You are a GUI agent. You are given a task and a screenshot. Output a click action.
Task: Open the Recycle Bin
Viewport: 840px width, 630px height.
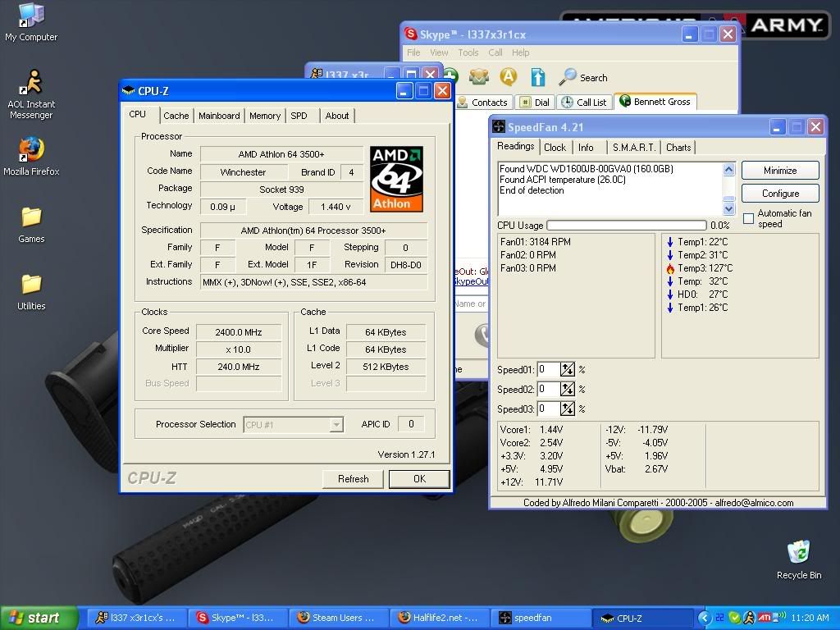[799, 559]
